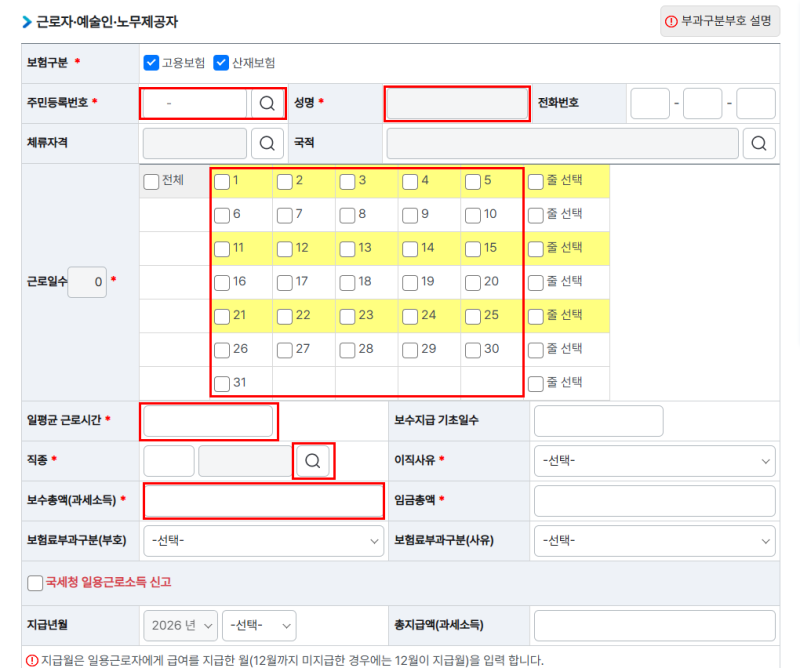Check day 16 checkbox
Viewport: 800px width, 668px height.
222,283
